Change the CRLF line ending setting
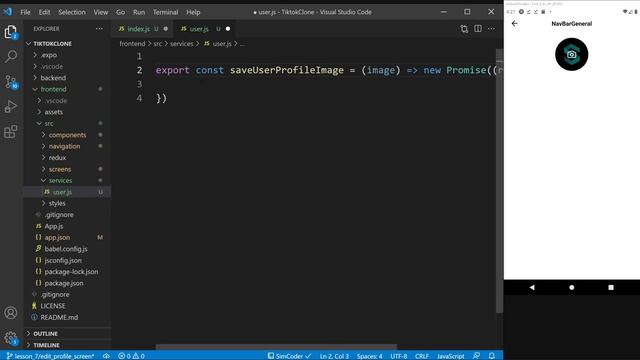The width and height of the screenshot is (640, 360). click(x=422, y=356)
